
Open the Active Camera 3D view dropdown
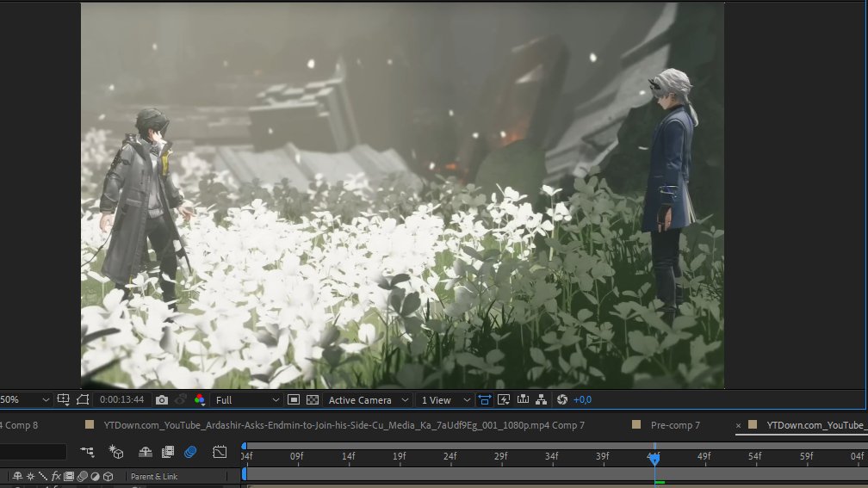tap(369, 399)
